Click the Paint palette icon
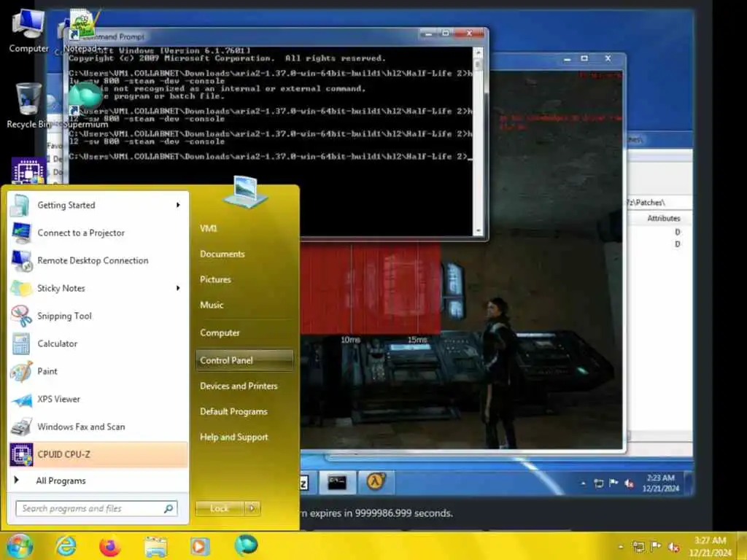747x560 pixels. [x=21, y=371]
